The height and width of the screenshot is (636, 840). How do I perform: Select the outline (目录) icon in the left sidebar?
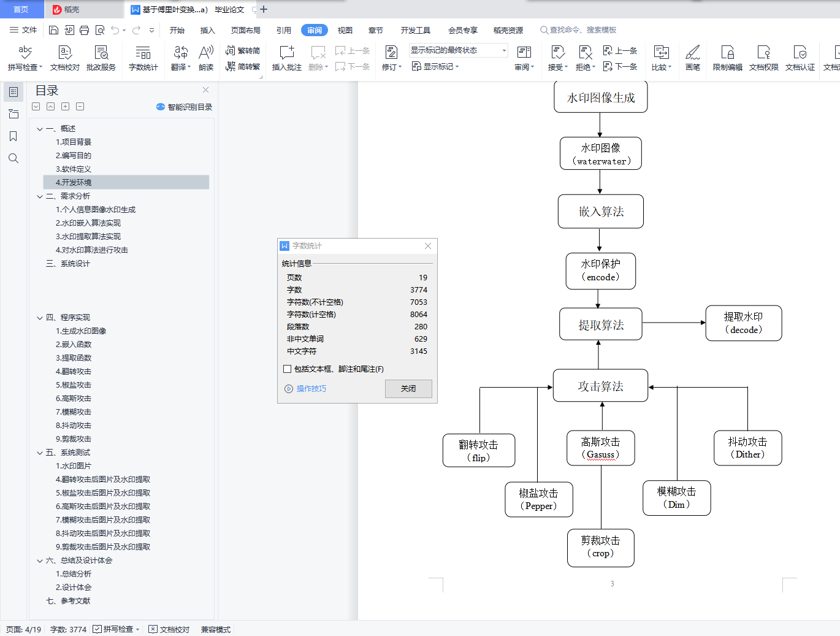pos(13,92)
